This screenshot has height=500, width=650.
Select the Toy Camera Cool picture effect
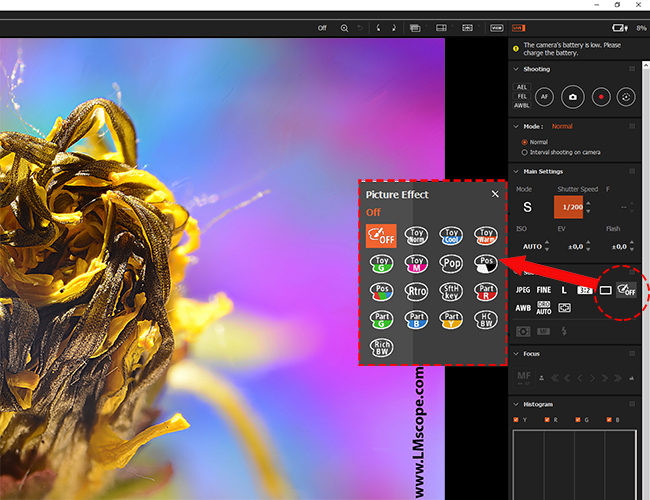450,236
